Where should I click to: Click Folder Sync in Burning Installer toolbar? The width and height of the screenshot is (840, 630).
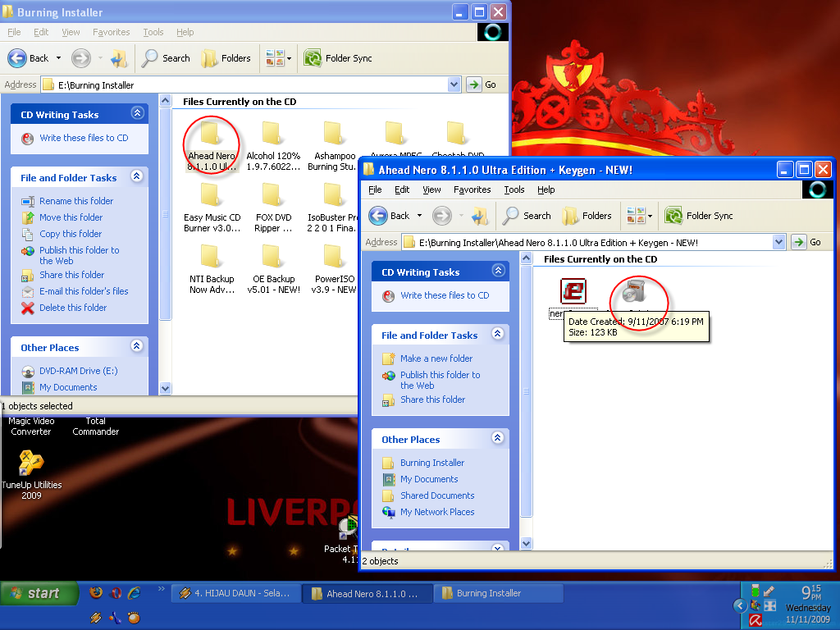point(338,58)
